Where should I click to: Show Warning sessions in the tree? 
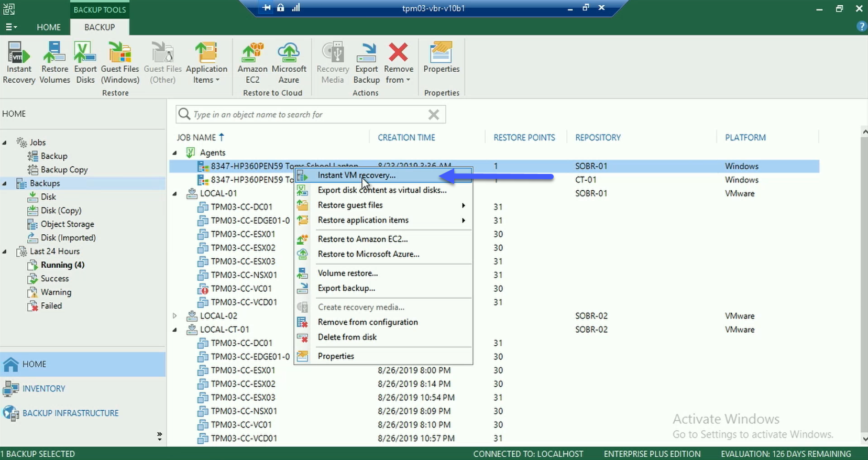[x=56, y=292]
